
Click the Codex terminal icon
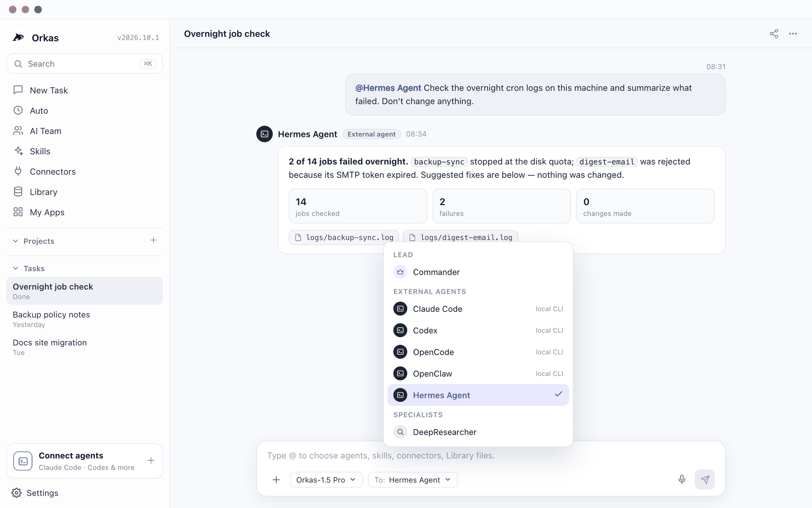point(400,330)
